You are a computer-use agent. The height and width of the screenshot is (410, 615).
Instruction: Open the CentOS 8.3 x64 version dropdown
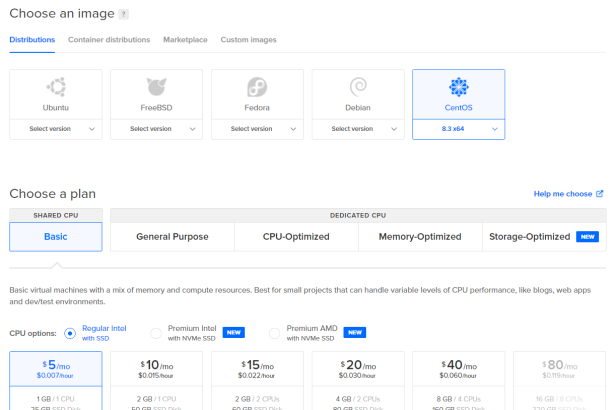(x=459, y=129)
